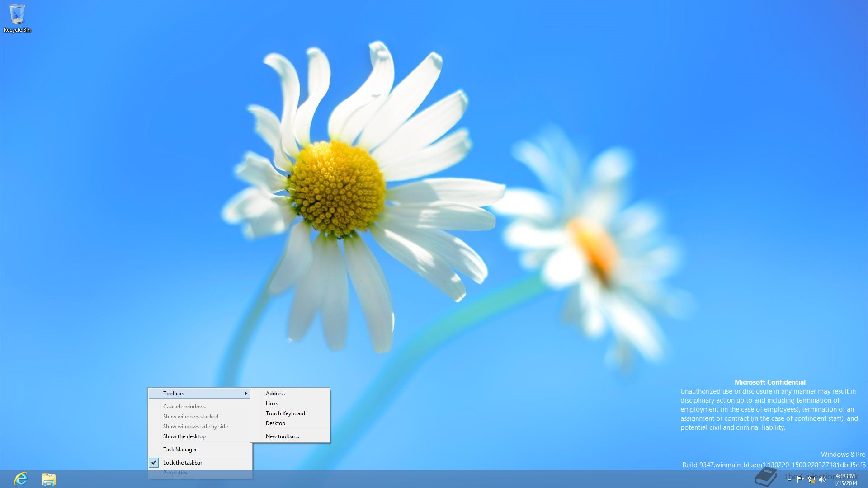868x488 pixels.
Task: Click the taskbar clock and date
Action: click(845, 479)
